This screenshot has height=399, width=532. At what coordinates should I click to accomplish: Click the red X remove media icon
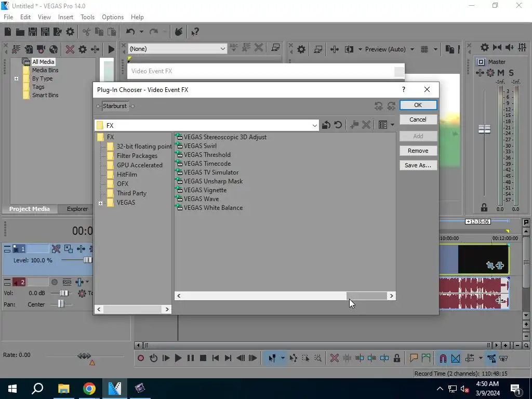[70, 49]
